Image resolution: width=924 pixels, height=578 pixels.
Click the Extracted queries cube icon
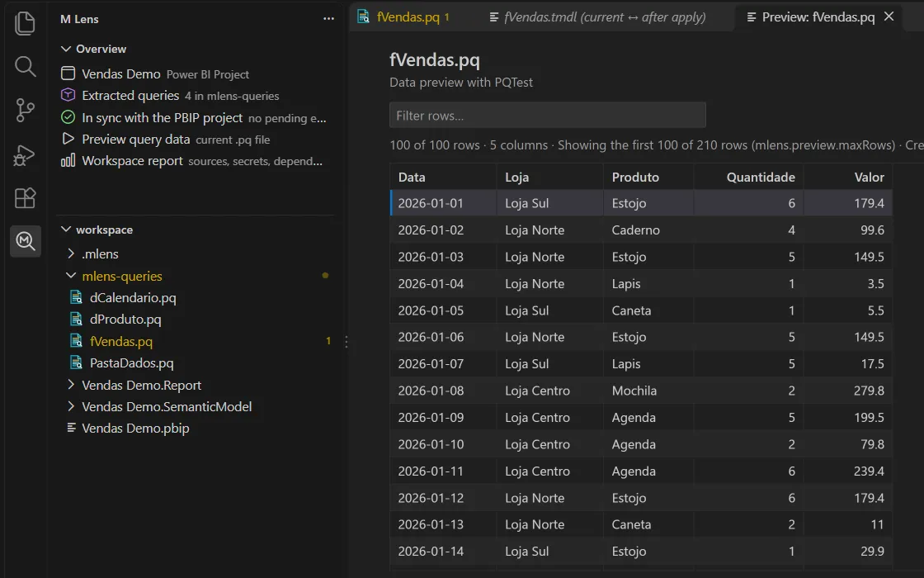[x=68, y=95]
